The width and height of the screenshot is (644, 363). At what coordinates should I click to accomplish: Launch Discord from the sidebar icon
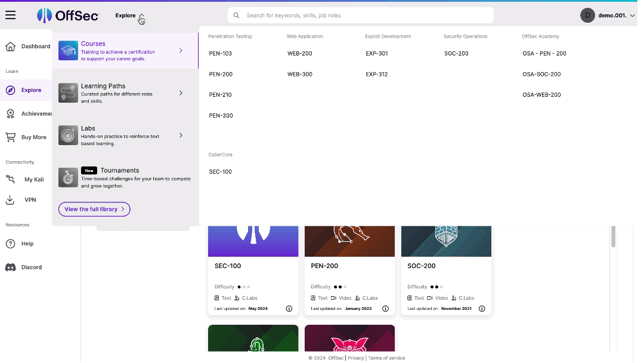(11, 267)
